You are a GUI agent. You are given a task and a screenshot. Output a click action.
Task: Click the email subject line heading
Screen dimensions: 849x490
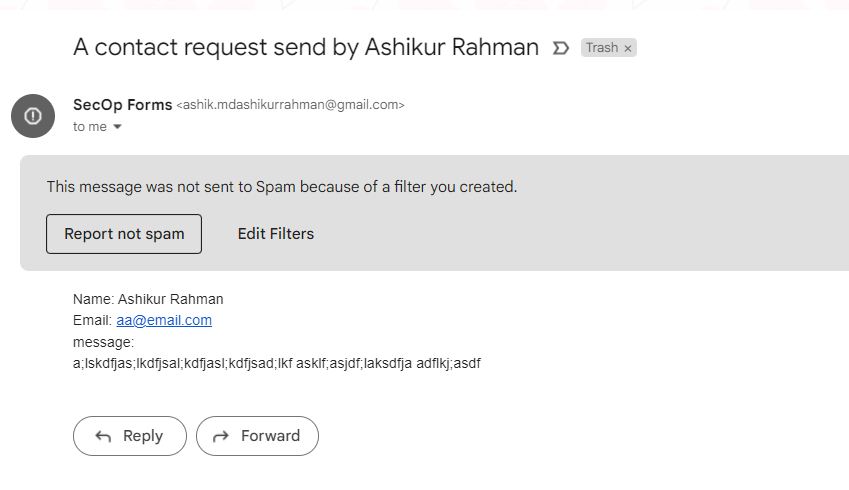[x=306, y=47]
